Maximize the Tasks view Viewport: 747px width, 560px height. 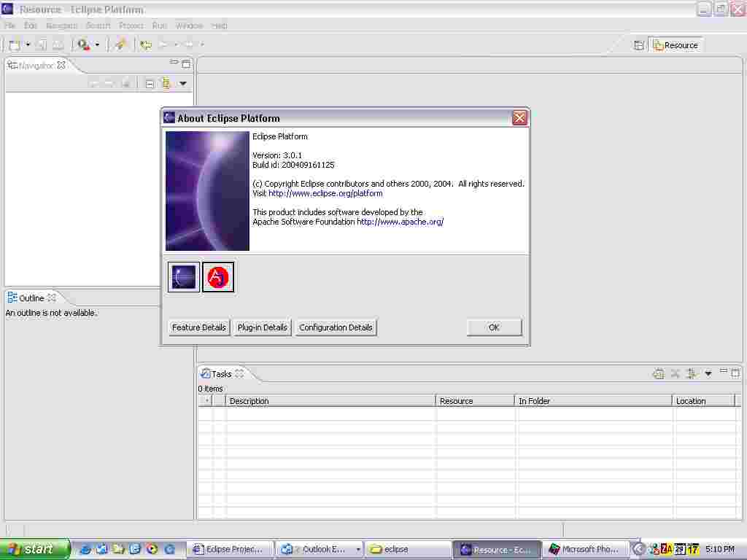[735, 373]
